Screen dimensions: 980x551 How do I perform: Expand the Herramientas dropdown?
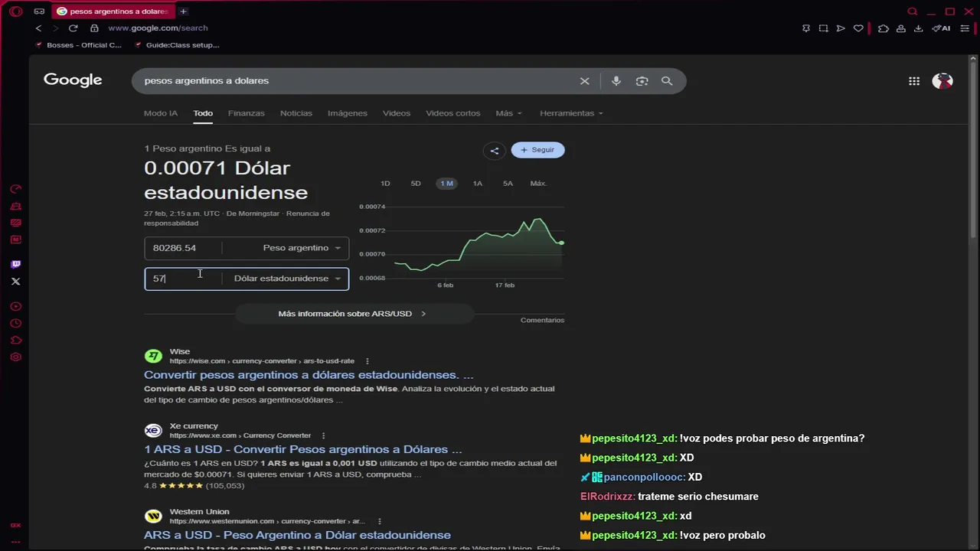click(x=571, y=113)
